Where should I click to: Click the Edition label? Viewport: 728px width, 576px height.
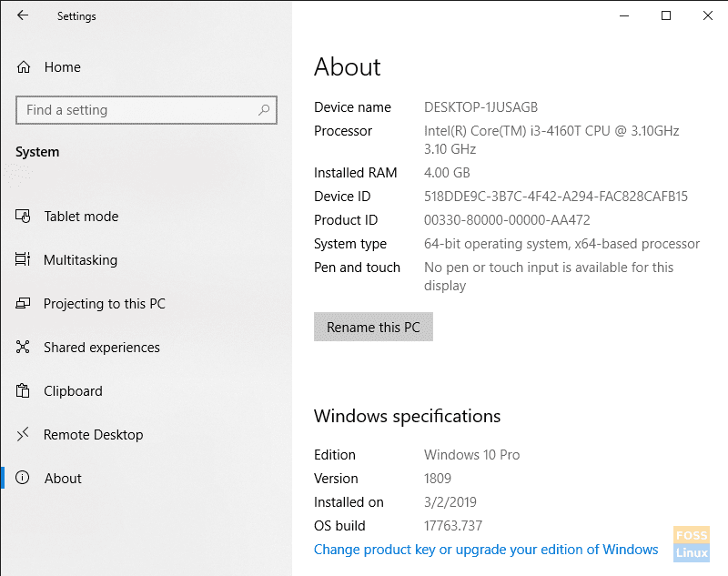coord(335,454)
